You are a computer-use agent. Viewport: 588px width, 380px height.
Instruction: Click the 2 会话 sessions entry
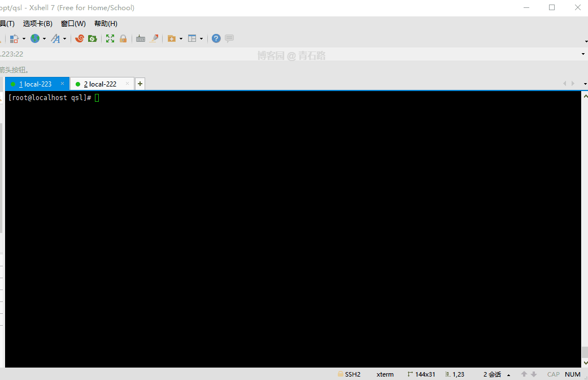(x=492, y=374)
